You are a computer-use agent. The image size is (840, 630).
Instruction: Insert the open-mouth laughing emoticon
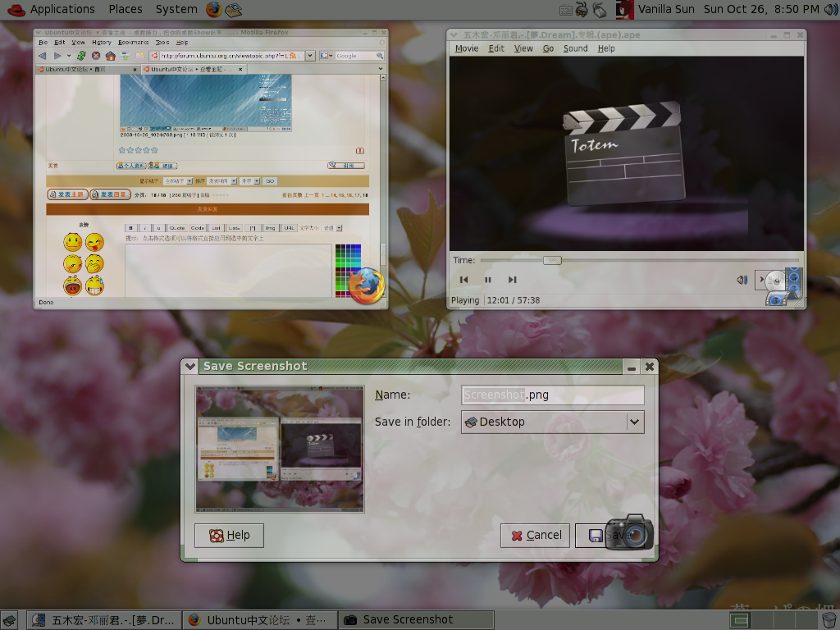[x=73, y=286]
